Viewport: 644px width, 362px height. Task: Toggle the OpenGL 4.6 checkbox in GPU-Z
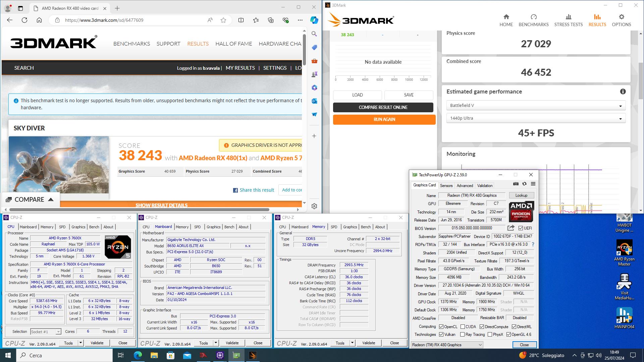[509, 335]
